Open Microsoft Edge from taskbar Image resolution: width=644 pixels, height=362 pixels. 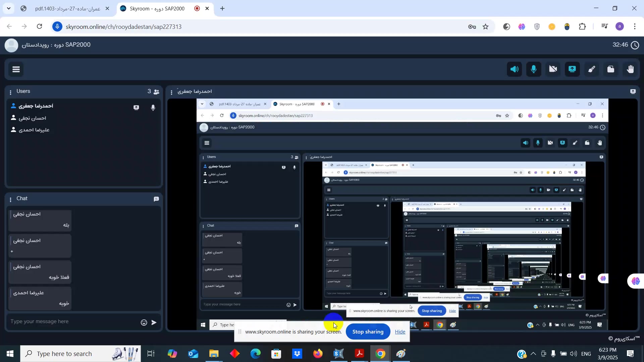pyautogui.click(x=256, y=354)
